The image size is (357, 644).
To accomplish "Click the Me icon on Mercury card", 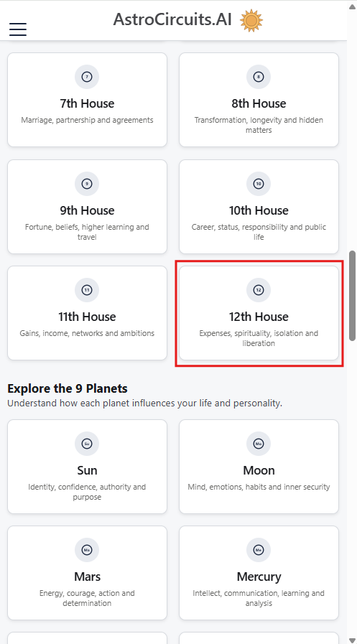I will 259,550.
